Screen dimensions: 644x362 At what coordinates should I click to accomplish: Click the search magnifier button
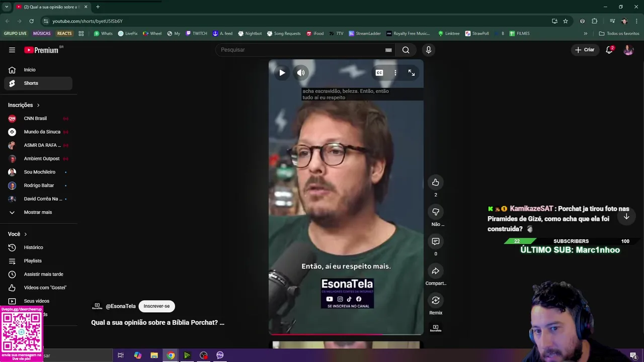(x=406, y=50)
